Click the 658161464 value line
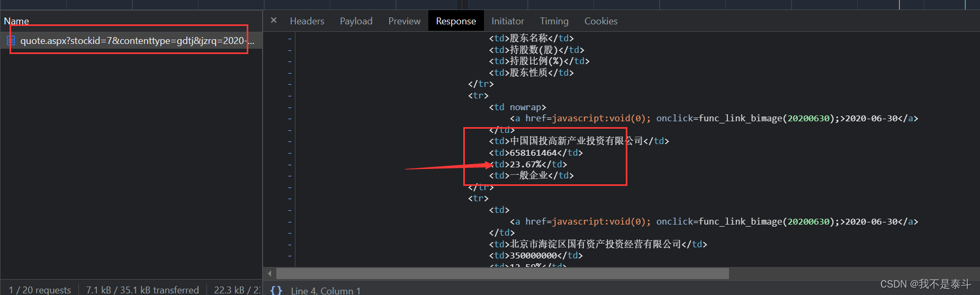 click(x=536, y=153)
